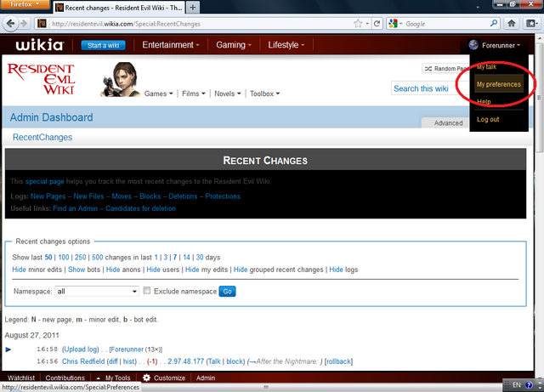Open Watchlist in the footer toolbar
Image resolution: width=544 pixels, height=392 pixels.
coord(21,378)
